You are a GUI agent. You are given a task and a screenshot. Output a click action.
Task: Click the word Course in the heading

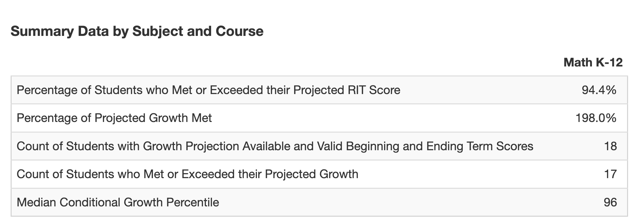tap(239, 31)
